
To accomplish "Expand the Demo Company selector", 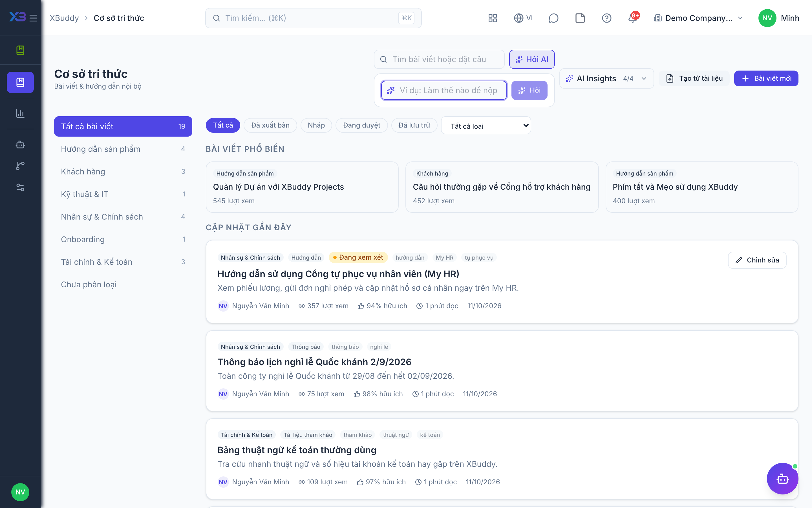I will click(698, 18).
